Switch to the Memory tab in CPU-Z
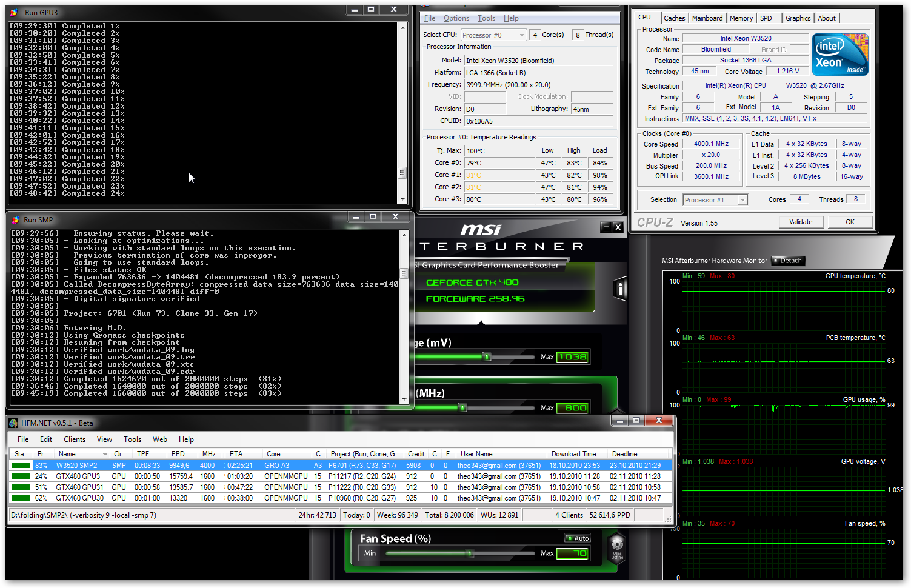Image resolution: width=911 pixels, height=588 pixels. pyautogui.click(x=741, y=18)
